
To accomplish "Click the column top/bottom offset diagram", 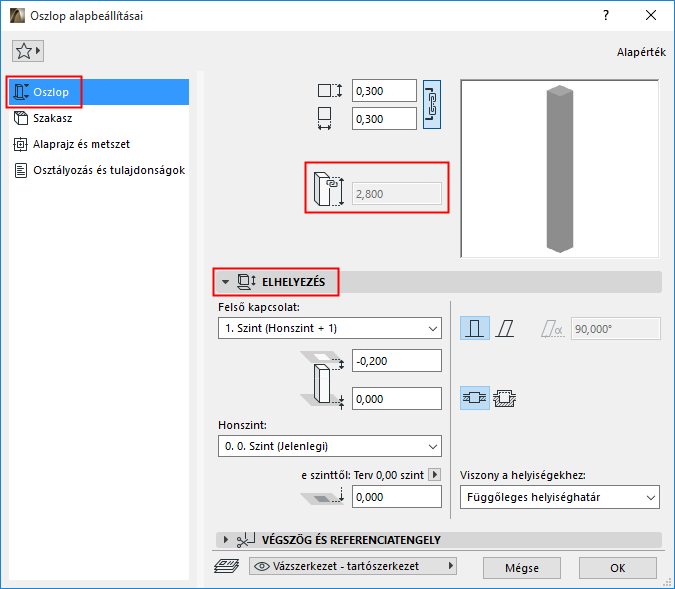I will (x=323, y=380).
